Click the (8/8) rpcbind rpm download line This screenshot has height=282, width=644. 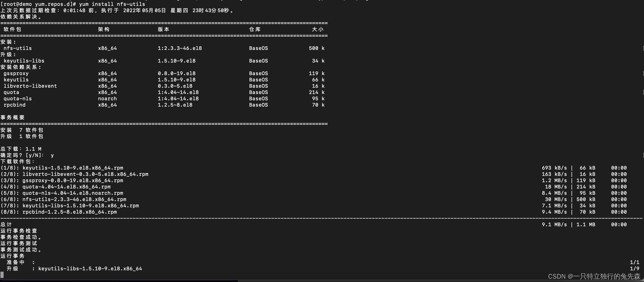59,212
